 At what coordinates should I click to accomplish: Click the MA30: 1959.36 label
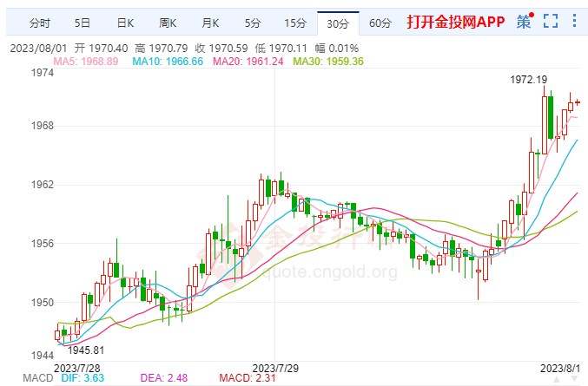pos(328,62)
